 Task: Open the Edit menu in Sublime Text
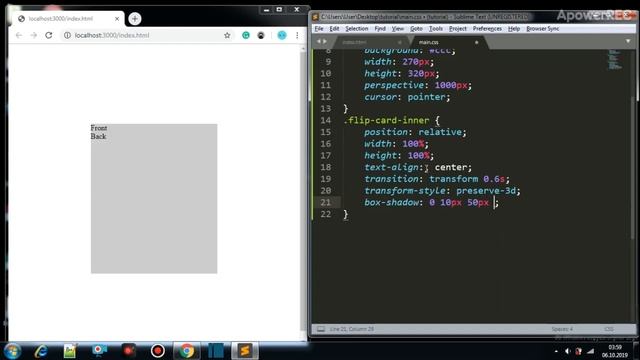coord(334,29)
